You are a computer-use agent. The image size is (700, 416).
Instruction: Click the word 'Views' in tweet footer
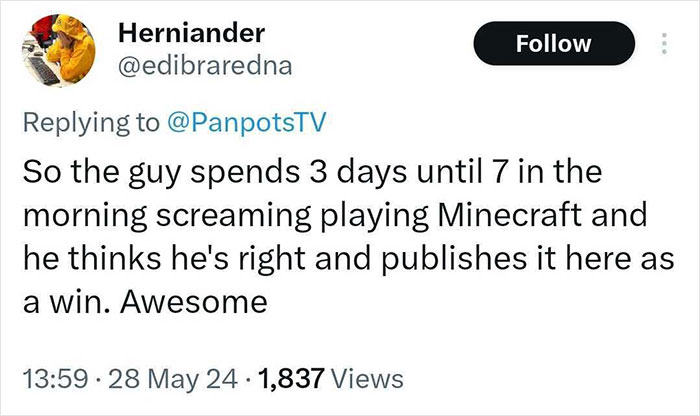point(367,379)
